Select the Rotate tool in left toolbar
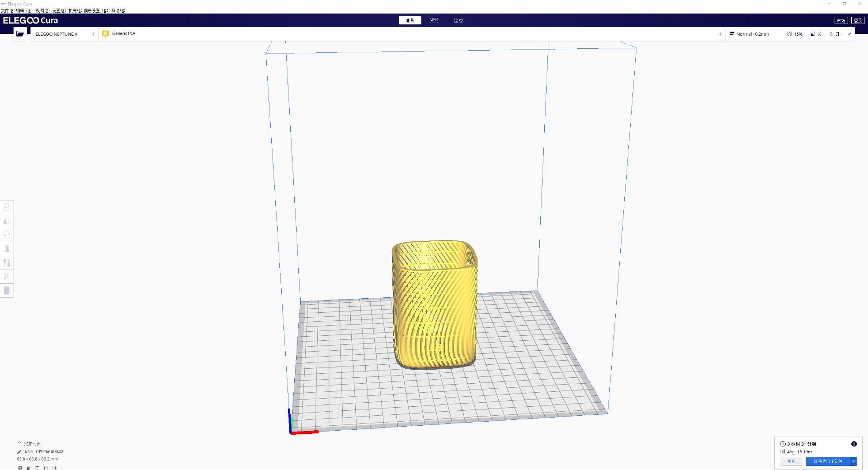 point(7,235)
